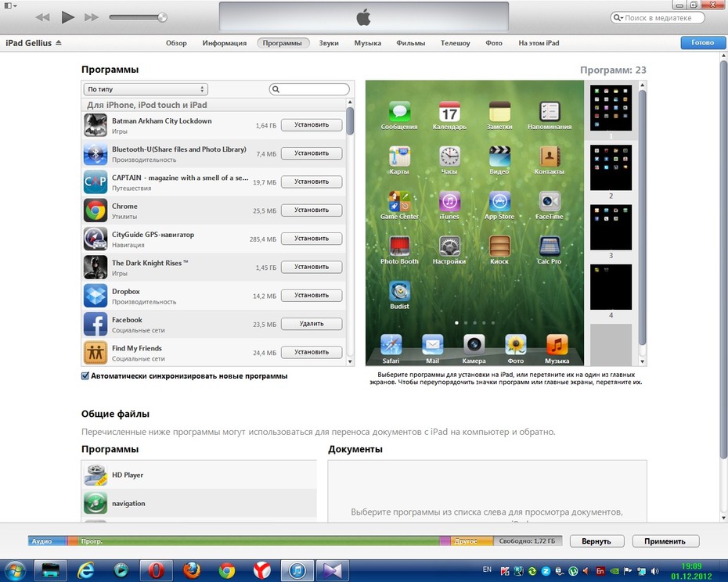Image resolution: width=728 pixels, height=582 pixels.
Task: Toggle automatic sync of new programs checkbox
Action: [85, 376]
